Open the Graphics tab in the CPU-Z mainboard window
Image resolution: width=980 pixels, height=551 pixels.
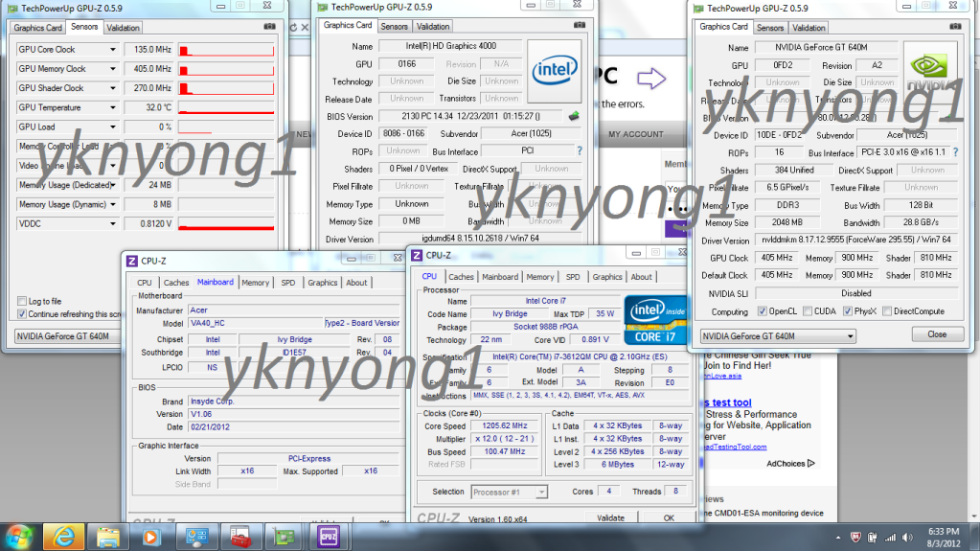[323, 283]
